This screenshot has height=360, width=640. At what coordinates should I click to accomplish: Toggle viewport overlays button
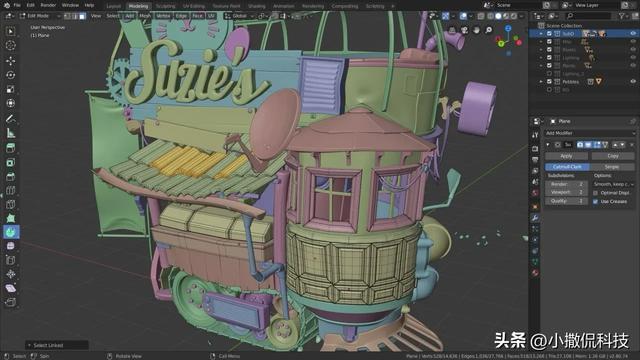(463, 16)
